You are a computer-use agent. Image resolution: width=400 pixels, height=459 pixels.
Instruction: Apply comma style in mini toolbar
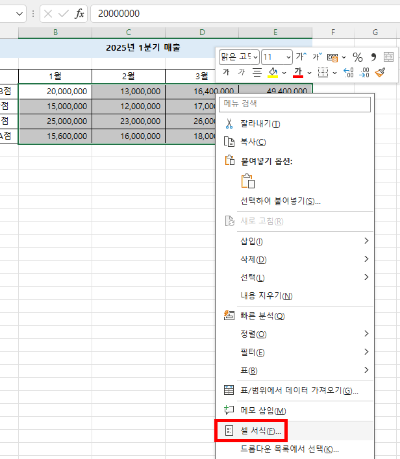point(374,57)
